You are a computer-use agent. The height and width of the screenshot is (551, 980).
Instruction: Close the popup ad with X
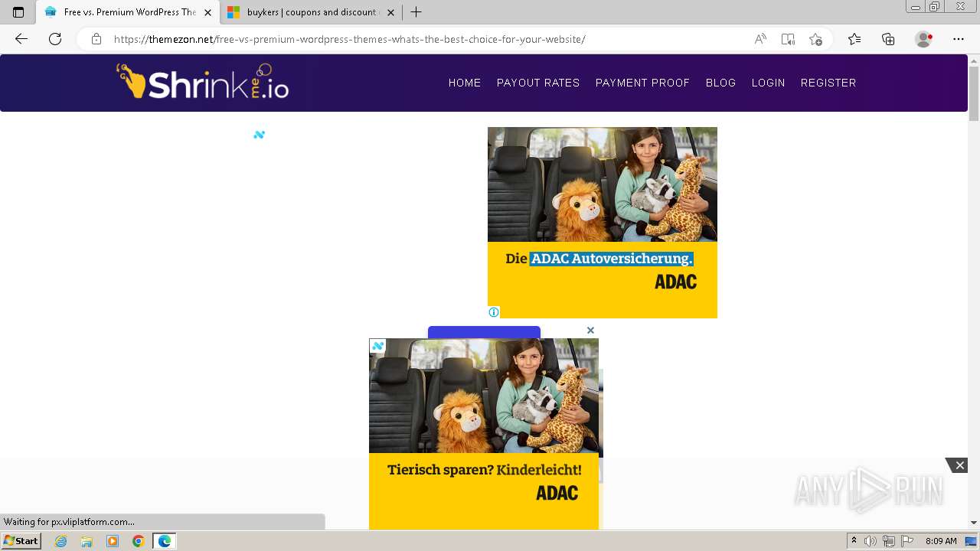pos(590,331)
